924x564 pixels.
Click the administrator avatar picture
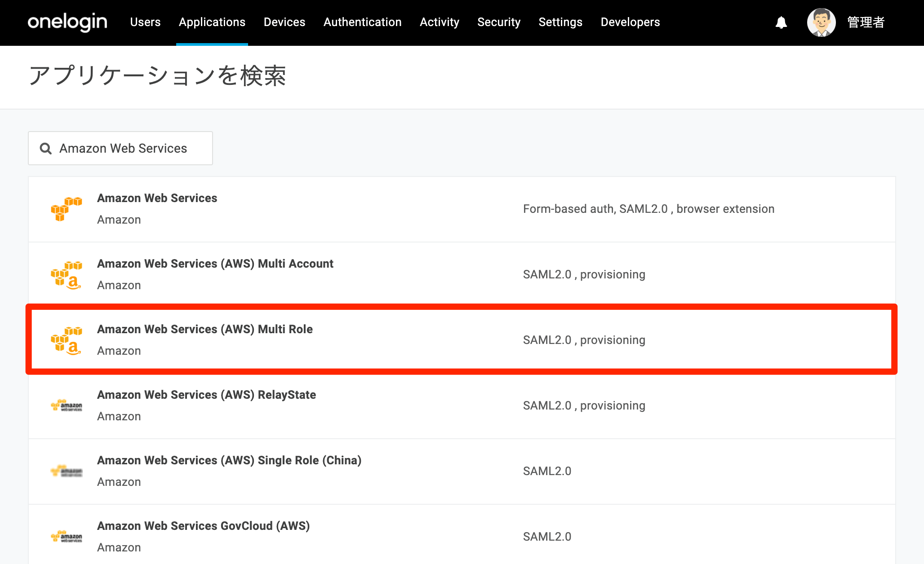(821, 22)
